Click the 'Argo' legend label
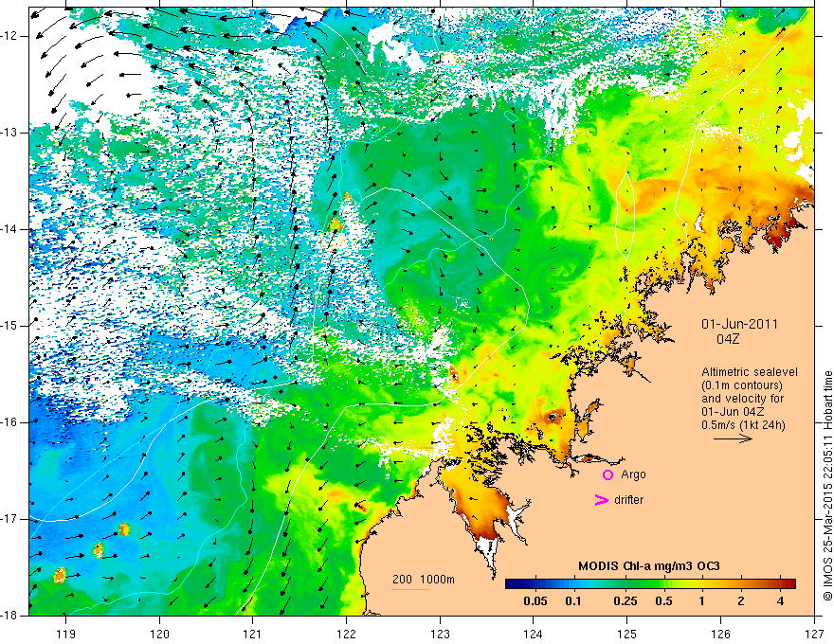The height and width of the screenshot is (644, 834). tap(633, 474)
